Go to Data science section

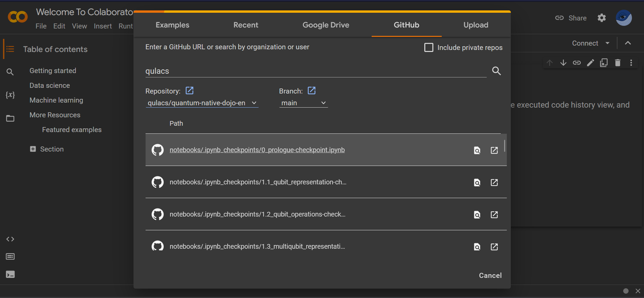(50, 85)
